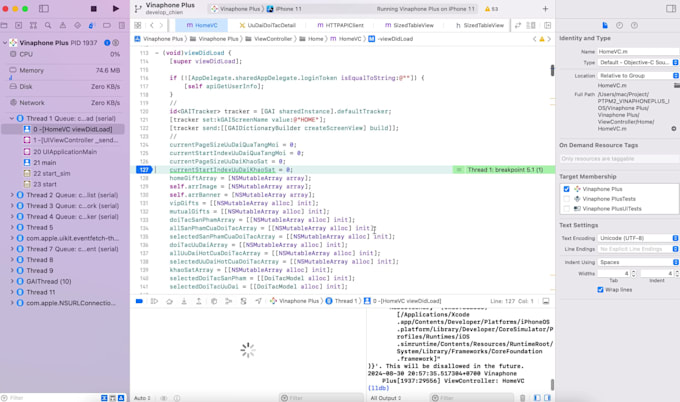This screenshot has width=680, height=402.
Task: Go back in editor history
Action: click(152, 26)
